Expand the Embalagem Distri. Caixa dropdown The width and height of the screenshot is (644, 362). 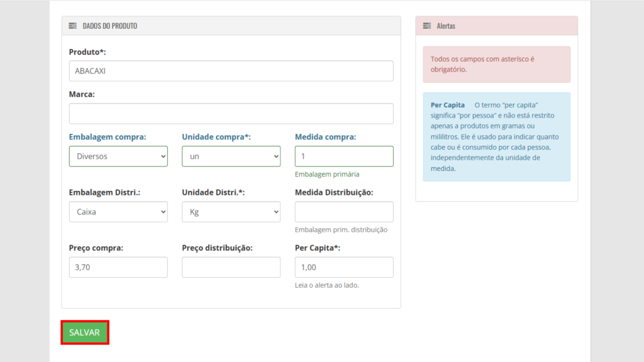click(x=118, y=212)
